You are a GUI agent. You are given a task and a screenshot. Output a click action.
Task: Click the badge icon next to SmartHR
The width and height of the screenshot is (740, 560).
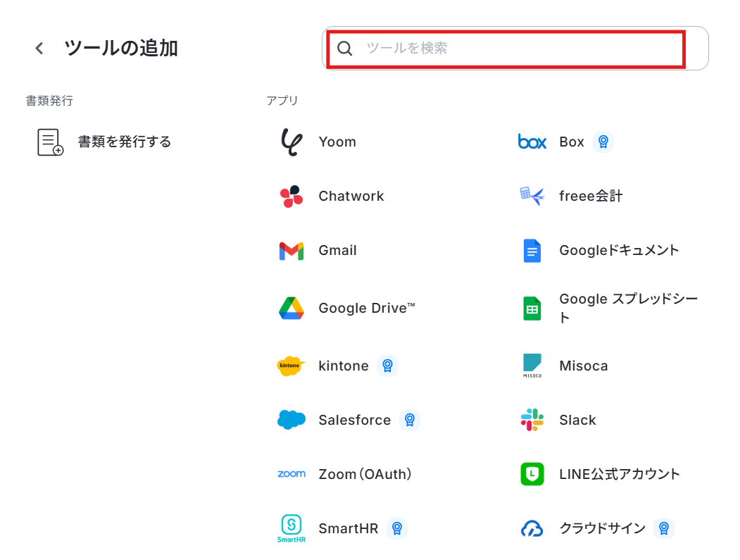397,528
